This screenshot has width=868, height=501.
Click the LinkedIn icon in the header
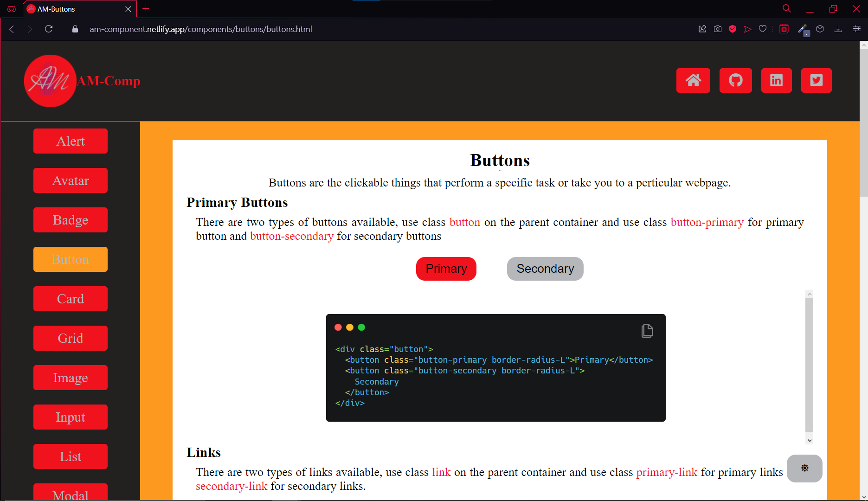(776, 80)
